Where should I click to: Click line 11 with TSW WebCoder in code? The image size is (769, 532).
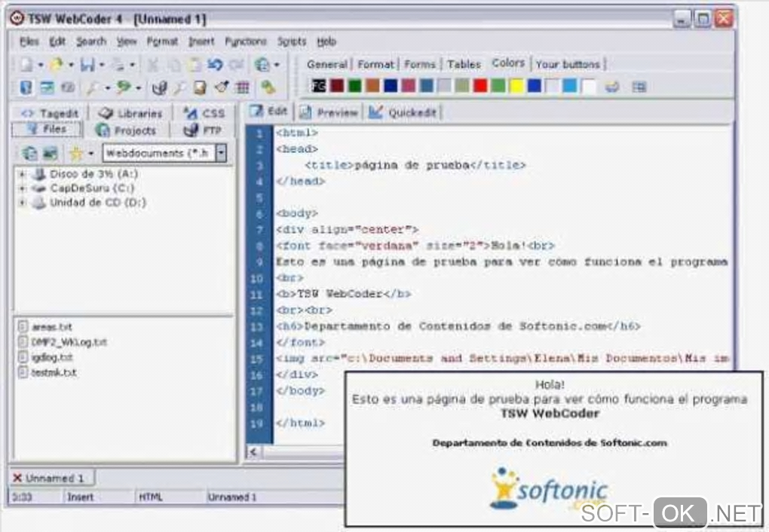click(x=343, y=294)
